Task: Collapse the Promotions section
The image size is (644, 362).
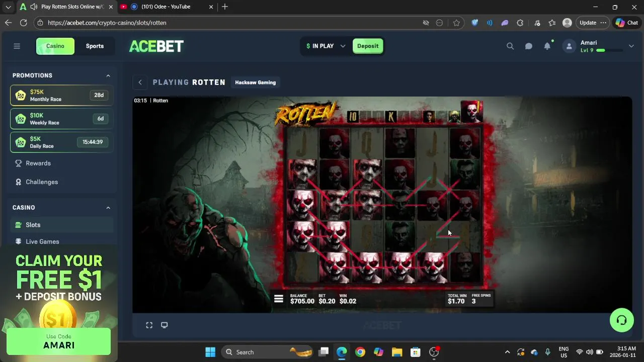Action: [108, 75]
